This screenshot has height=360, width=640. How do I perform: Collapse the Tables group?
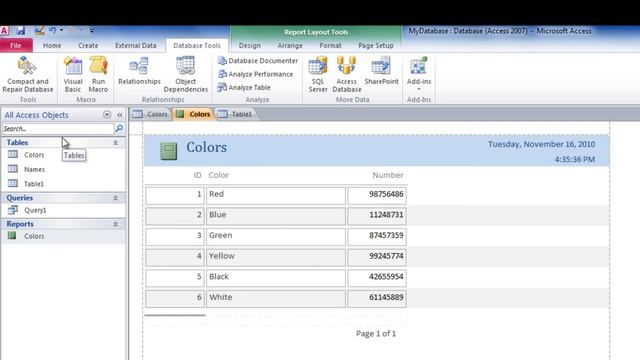(116, 143)
